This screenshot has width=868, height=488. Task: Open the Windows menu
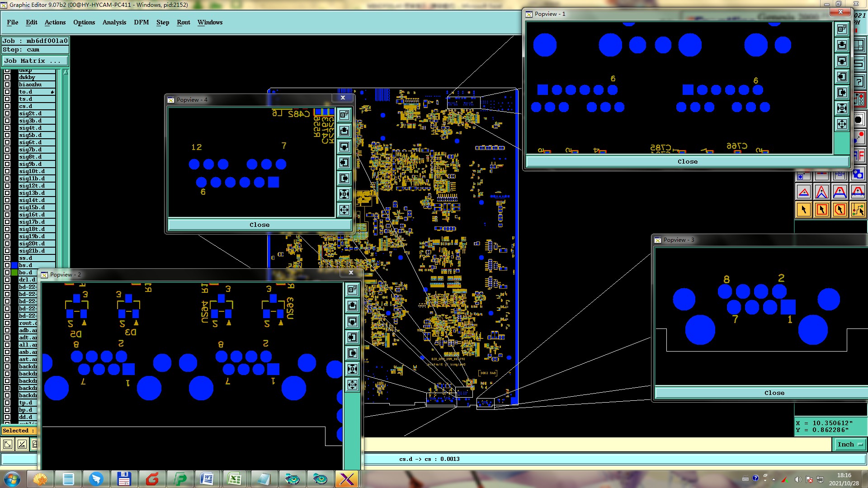click(210, 22)
